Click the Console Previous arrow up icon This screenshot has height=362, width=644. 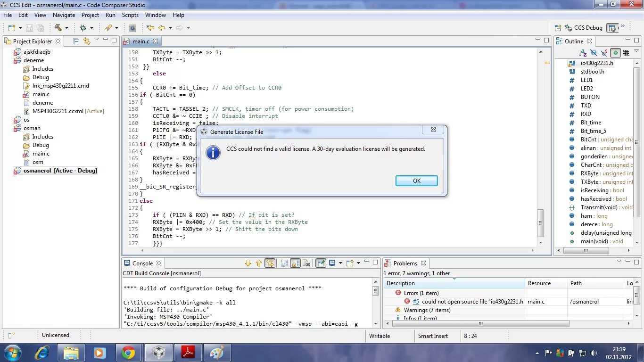pyautogui.click(x=258, y=263)
